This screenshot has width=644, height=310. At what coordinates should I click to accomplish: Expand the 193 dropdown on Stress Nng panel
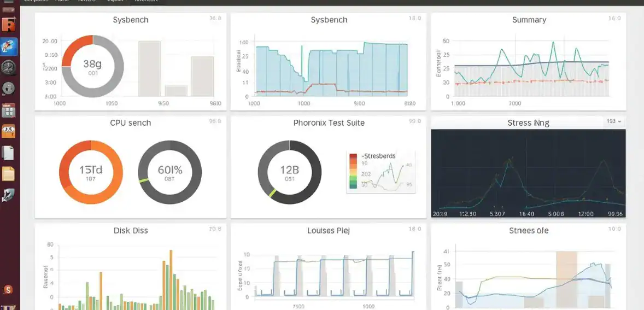(x=614, y=121)
